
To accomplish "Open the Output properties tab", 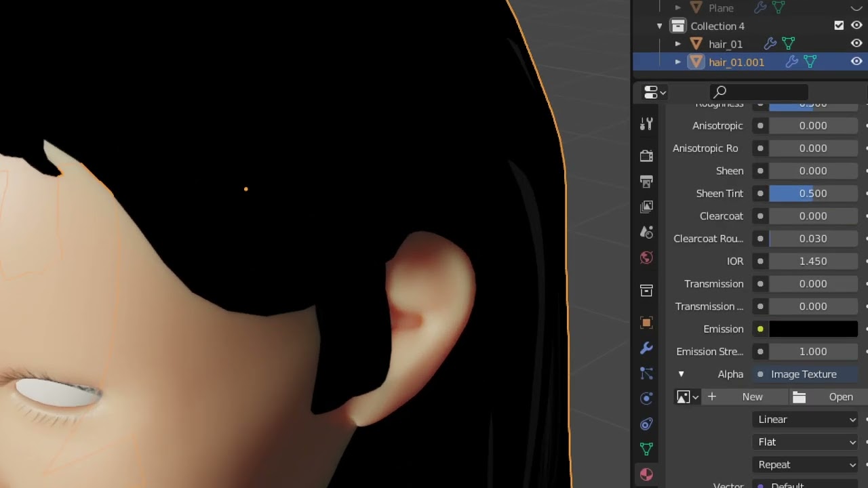I will click(x=646, y=181).
